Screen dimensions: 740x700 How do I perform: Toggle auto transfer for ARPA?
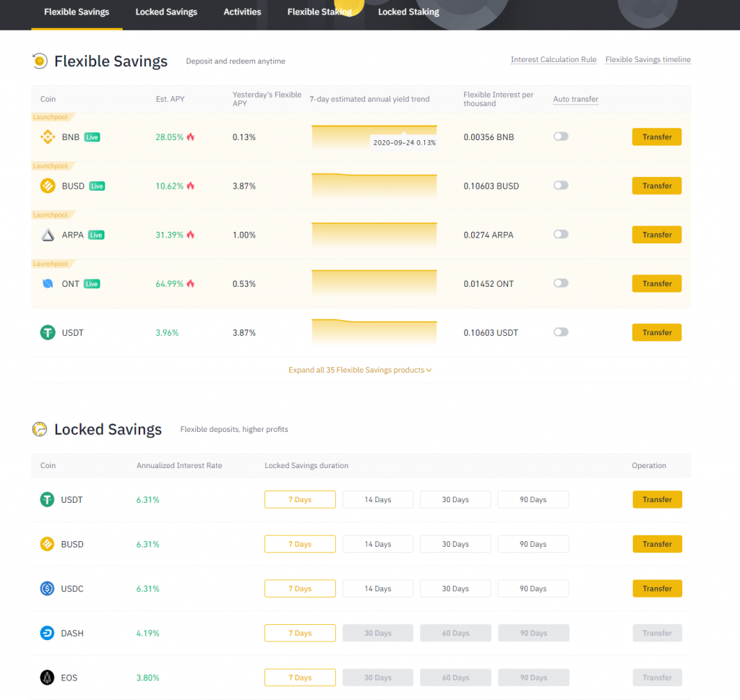[x=561, y=234]
